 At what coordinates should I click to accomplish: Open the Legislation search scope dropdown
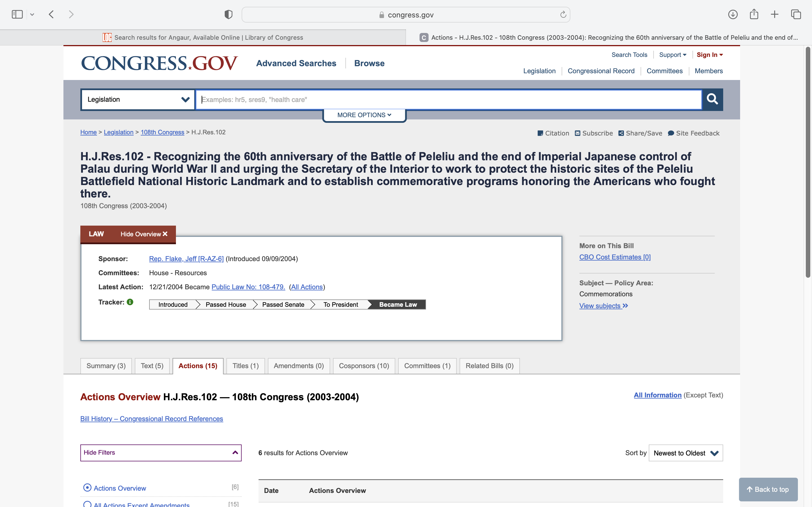(138, 99)
